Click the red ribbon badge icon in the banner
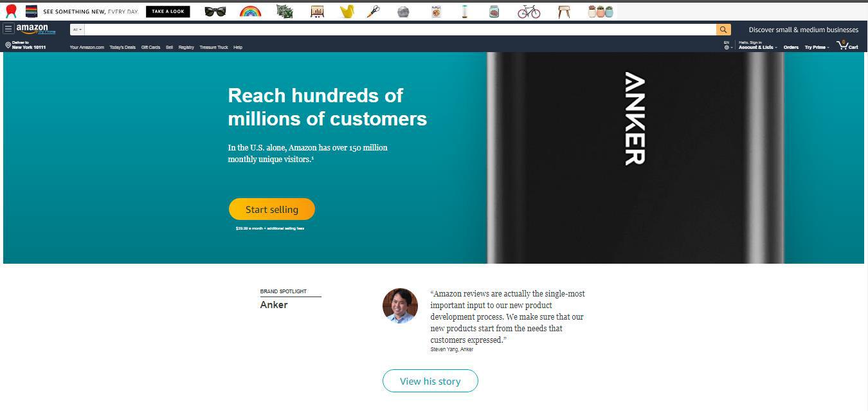This screenshot has width=868, height=411. click(x=11, y=11)
